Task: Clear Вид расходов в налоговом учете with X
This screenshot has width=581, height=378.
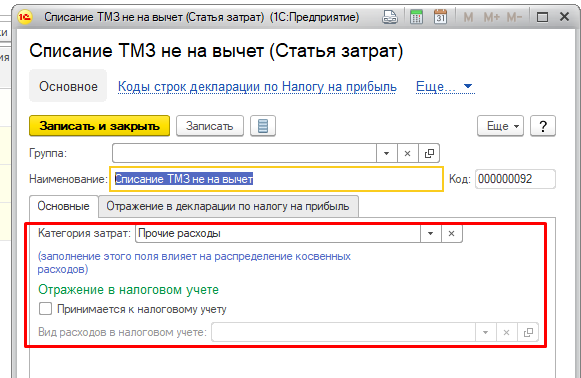Action: coord(506,332)
